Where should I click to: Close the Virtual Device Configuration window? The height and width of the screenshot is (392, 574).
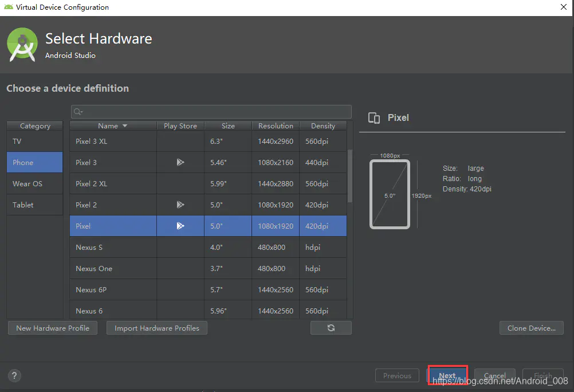(564, 7)
